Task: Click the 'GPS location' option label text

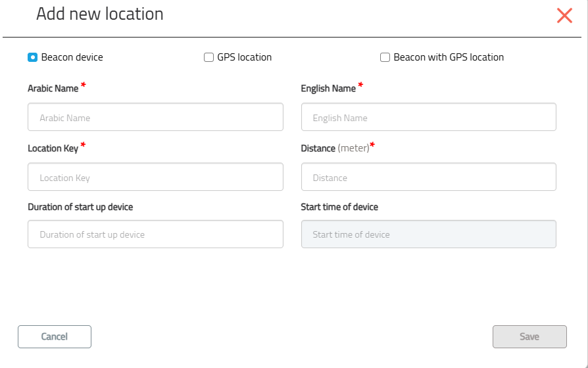Action: click(x=245, y=57)
